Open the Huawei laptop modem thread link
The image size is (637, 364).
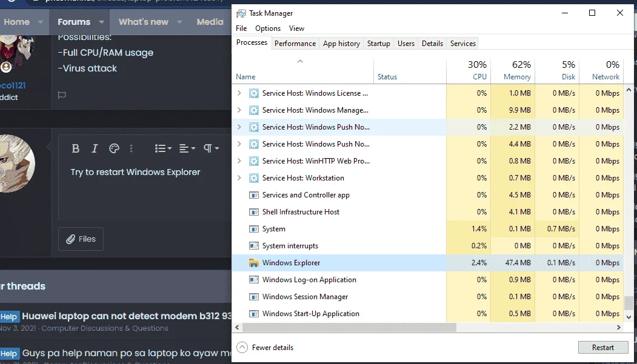click(127, 316)
